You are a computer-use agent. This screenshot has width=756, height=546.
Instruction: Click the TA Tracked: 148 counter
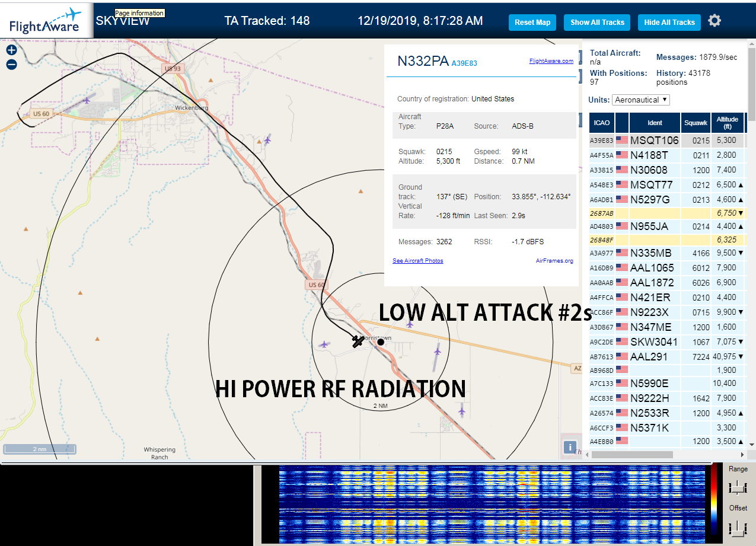(x=267, y=21)
